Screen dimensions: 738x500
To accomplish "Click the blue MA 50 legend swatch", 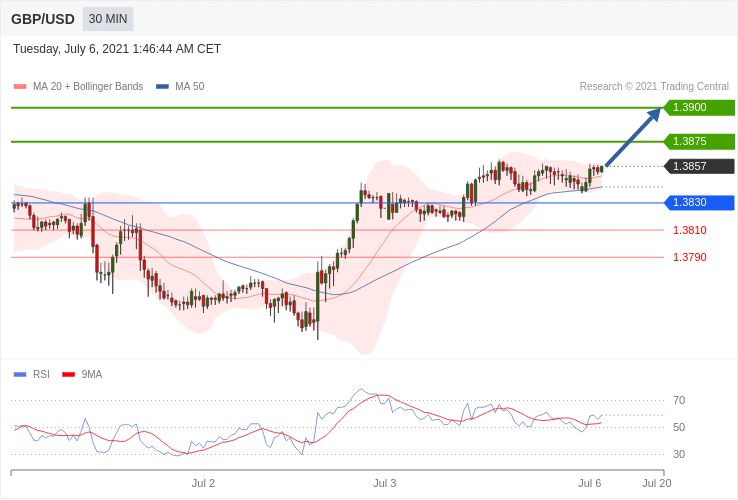I will pos(162,87).
